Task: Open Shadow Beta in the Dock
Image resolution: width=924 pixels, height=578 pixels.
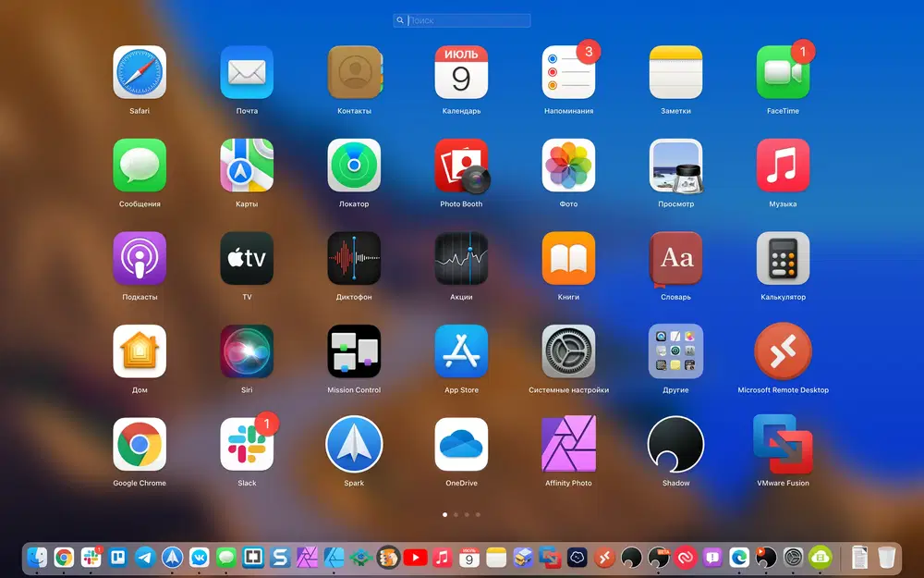Action: [x=658, y=558]
